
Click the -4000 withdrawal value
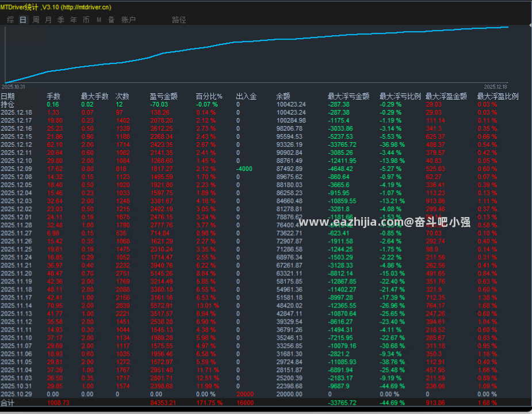244,169
